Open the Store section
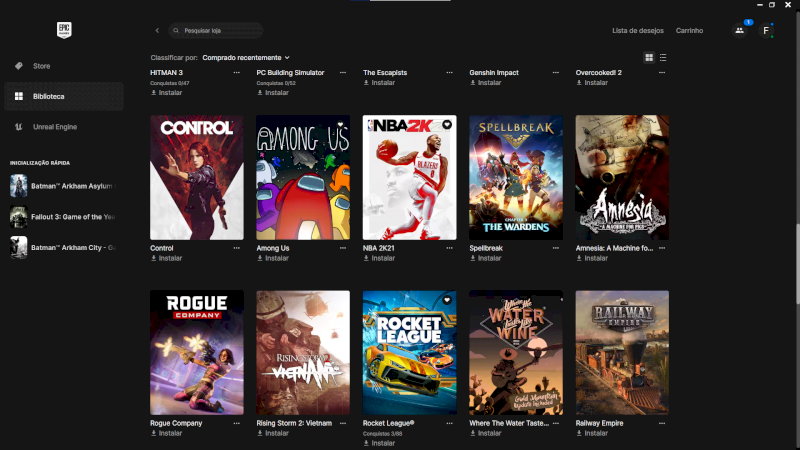Image resolution: width=800 pixels, height=450 pixels. 64,66
